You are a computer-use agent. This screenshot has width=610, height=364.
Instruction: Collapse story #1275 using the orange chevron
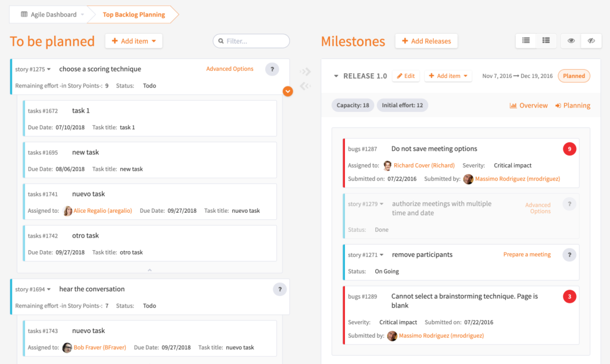pyautogui.click(x=288, y=91)
